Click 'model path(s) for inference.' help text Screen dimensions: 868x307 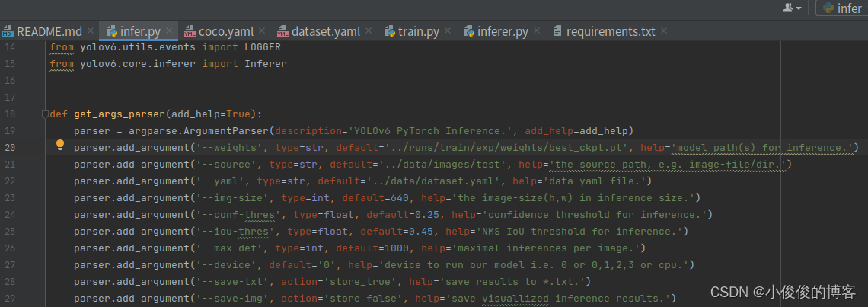(x=764, y=147)
